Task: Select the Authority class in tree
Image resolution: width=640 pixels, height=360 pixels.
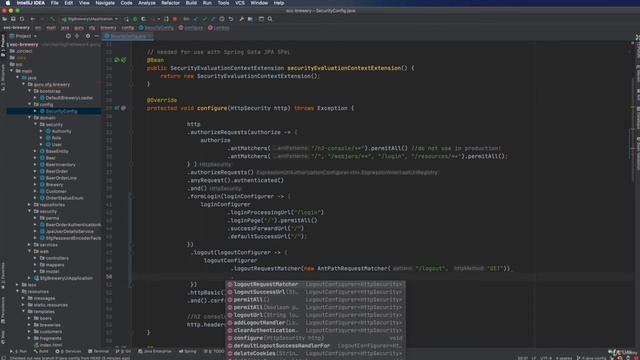Action: [62, 131]
